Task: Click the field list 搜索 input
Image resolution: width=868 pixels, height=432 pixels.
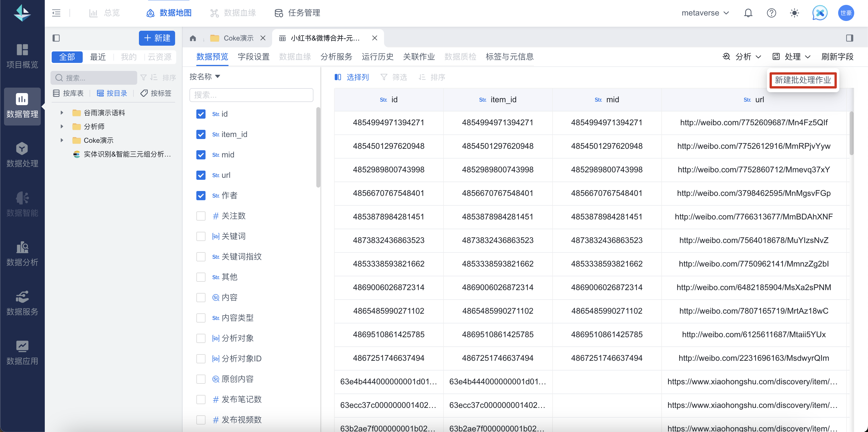Action: point(251,95)
